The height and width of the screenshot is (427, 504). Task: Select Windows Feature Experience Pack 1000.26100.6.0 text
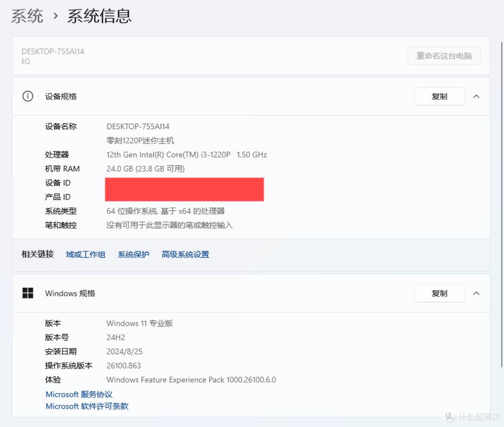[191, 380]
